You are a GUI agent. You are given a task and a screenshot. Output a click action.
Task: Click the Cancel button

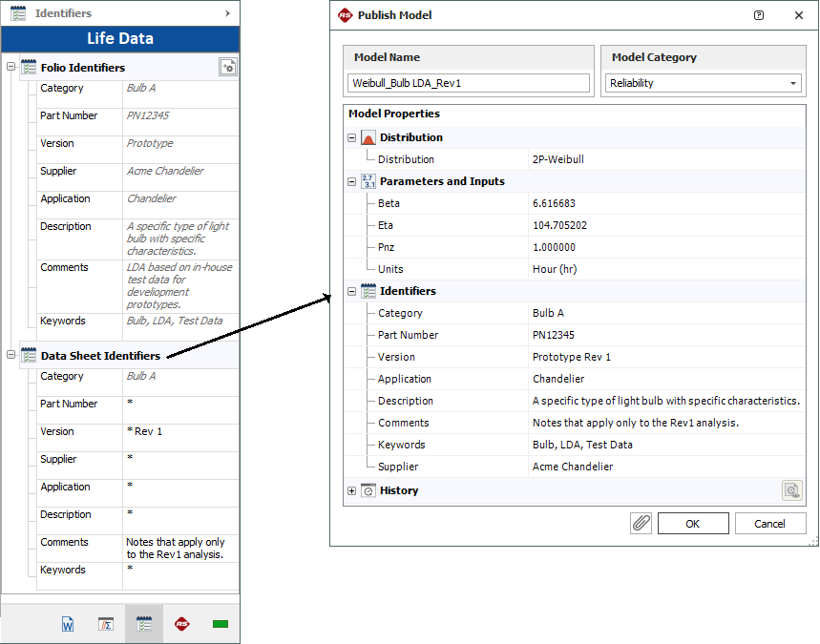769,523
